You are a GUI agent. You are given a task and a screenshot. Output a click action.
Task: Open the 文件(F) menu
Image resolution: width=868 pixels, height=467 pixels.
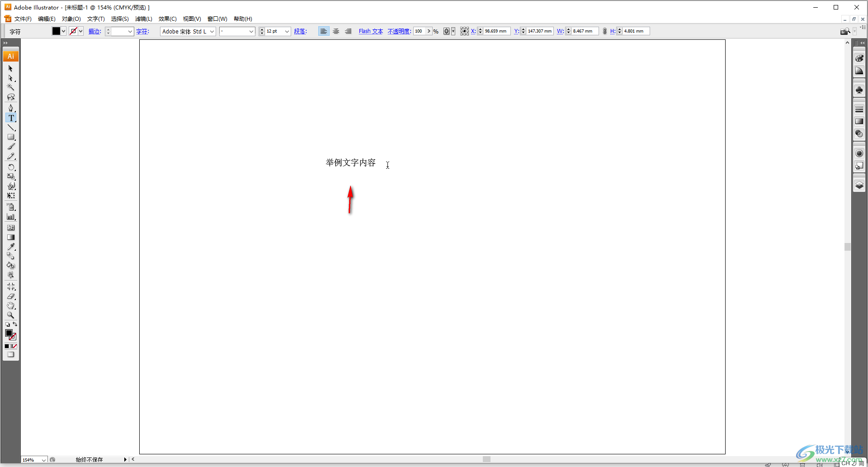click(23, 19)
